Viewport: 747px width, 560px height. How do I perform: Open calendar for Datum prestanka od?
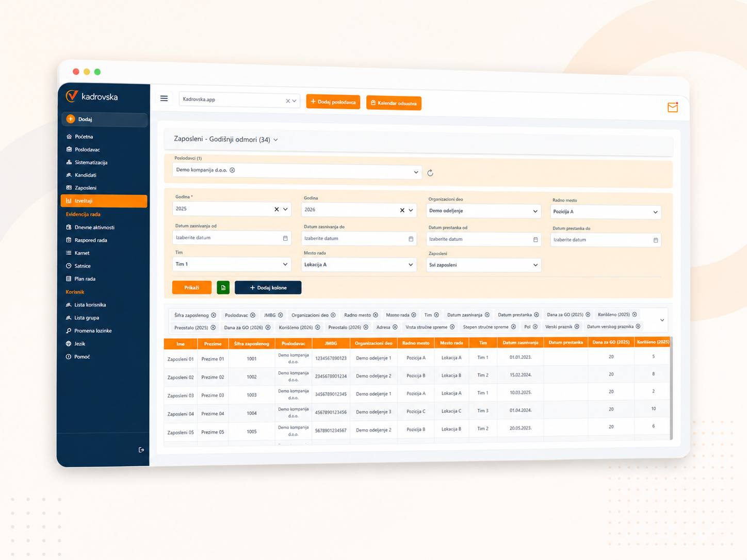pos(535,240)
